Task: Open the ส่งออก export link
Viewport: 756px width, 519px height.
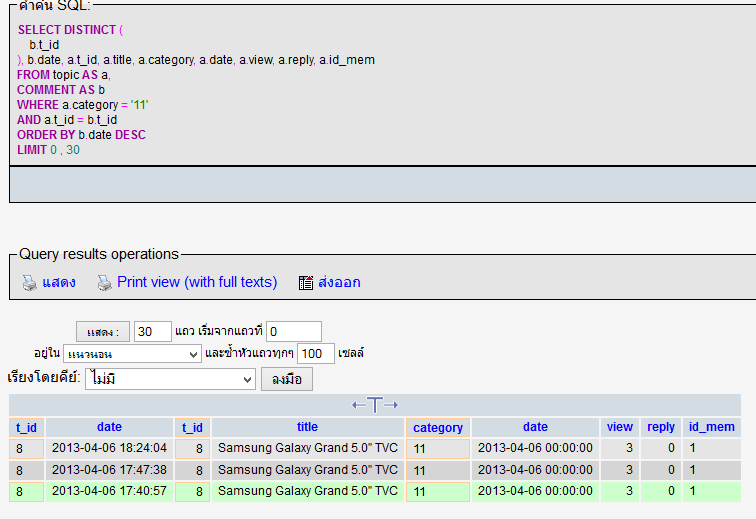Action: 339,282
